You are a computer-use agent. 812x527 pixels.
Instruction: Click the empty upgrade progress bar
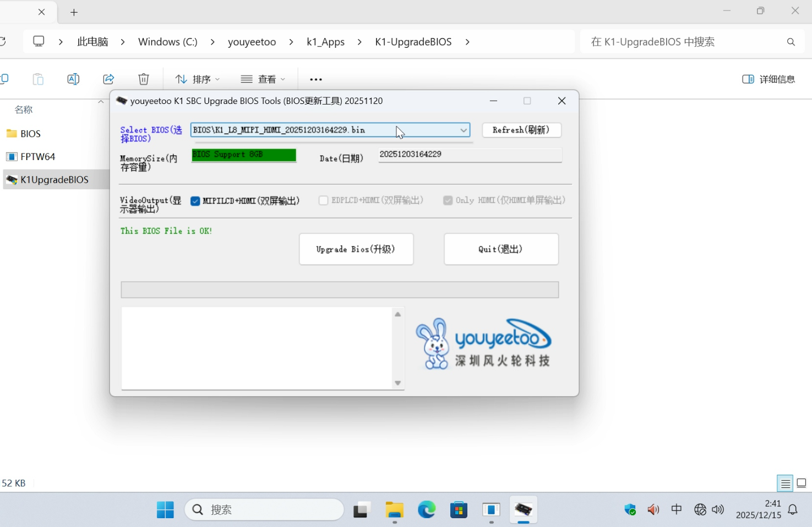(340, 290)
